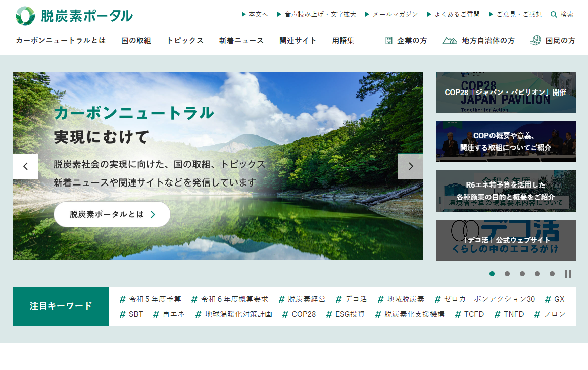Jump to the fifth carousel dot
The image size is (588, 370).
click(552, 274)
